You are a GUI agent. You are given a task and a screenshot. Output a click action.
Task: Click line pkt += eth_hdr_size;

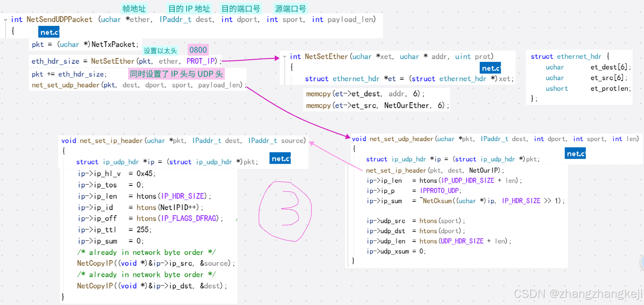click(69, 74)
